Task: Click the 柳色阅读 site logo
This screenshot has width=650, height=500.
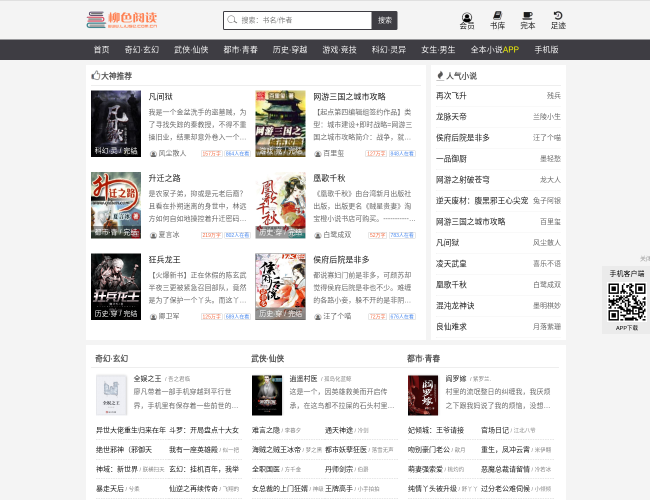Action: 122,19
